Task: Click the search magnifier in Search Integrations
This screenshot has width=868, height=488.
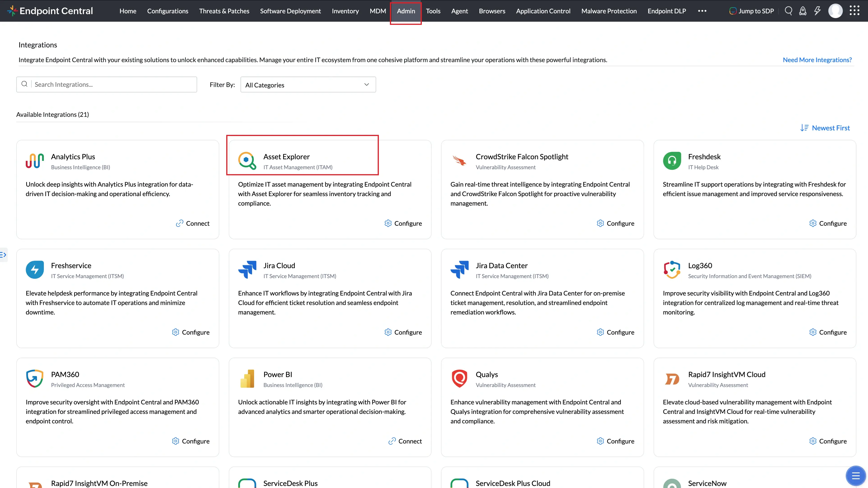Action: click(24, 84)
